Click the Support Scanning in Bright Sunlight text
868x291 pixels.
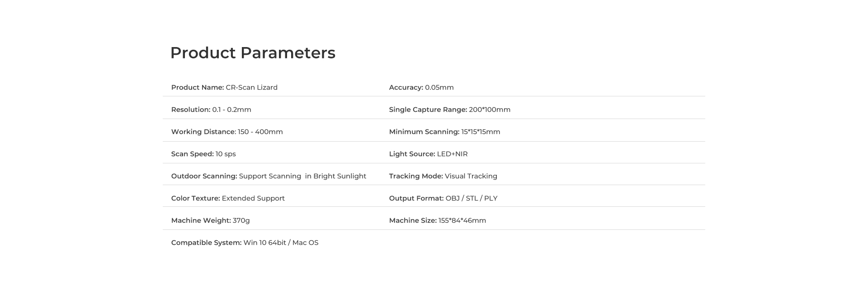[x=302, y=176]
